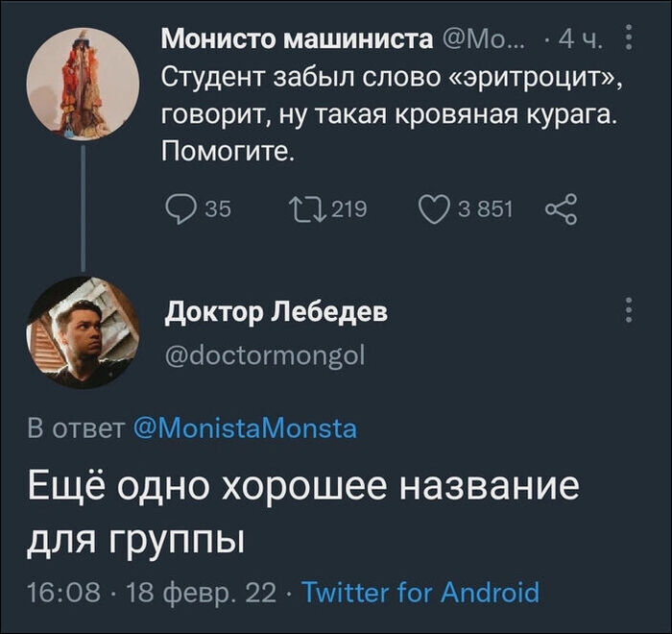Click the 16:08 · 18 февр. 22 timestamp
The image size is (672, 634).
[x=152, y=592]
